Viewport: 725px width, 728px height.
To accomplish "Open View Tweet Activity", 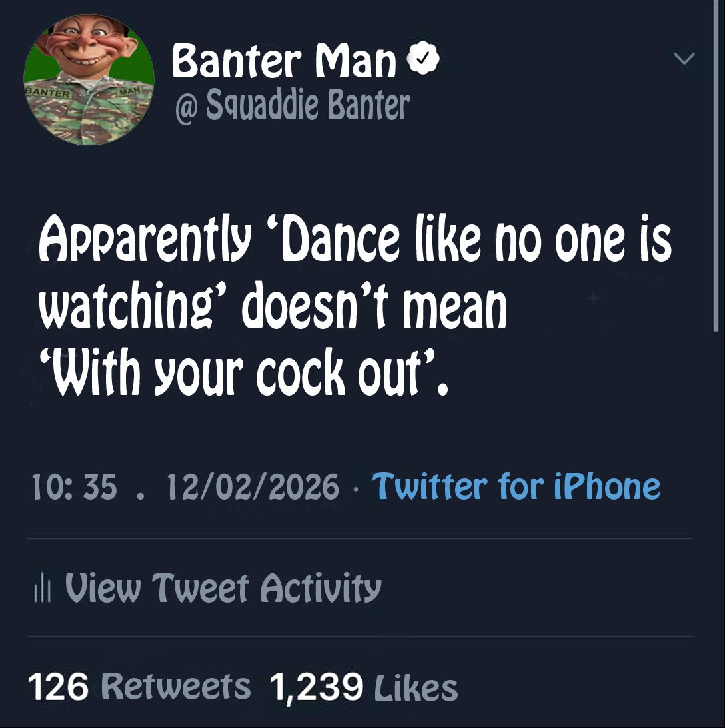I will pos(223,588).
